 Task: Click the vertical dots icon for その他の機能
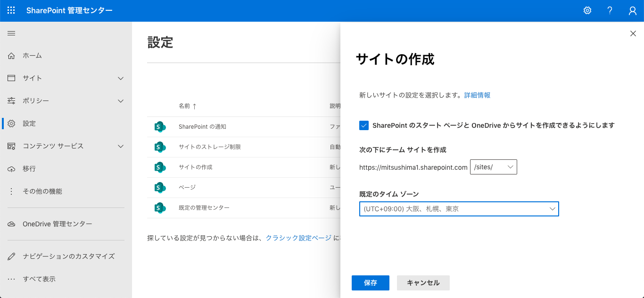pos(12,191)
